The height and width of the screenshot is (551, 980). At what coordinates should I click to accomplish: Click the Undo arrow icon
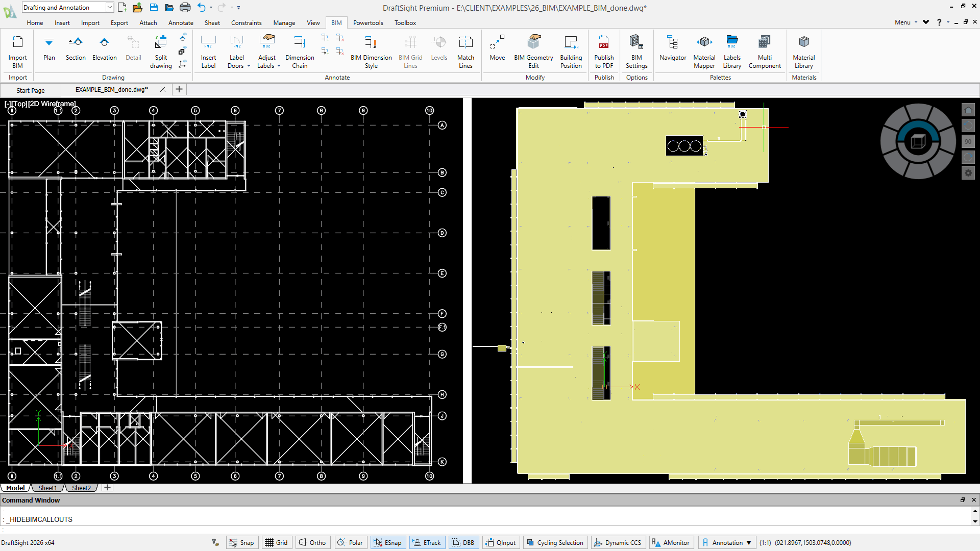[201, 7]
